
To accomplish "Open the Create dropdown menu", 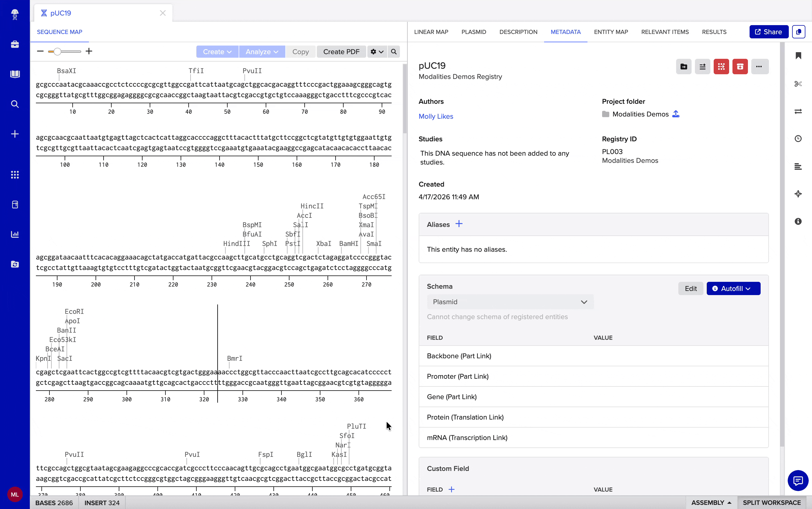I will click(x=217, y=52).
